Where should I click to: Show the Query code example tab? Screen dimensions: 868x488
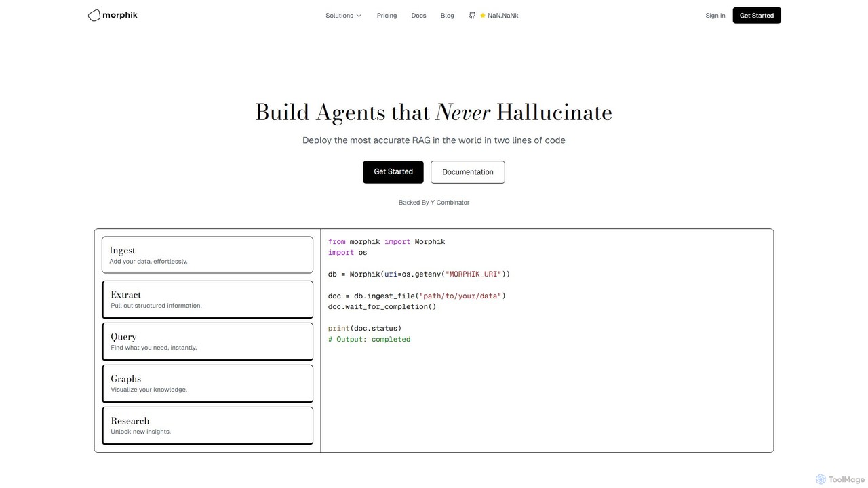pyautogui.click(x=208, y=341)
